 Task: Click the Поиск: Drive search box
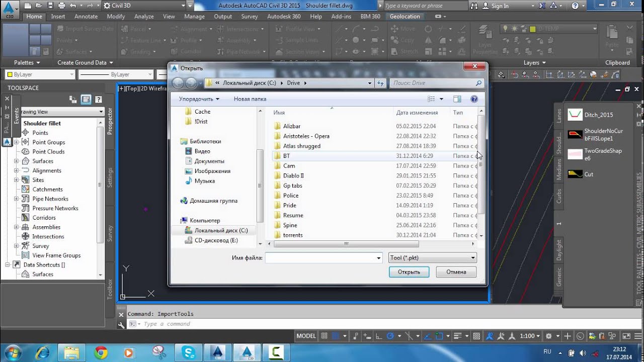pyautogui.click(x=437, y=83)
